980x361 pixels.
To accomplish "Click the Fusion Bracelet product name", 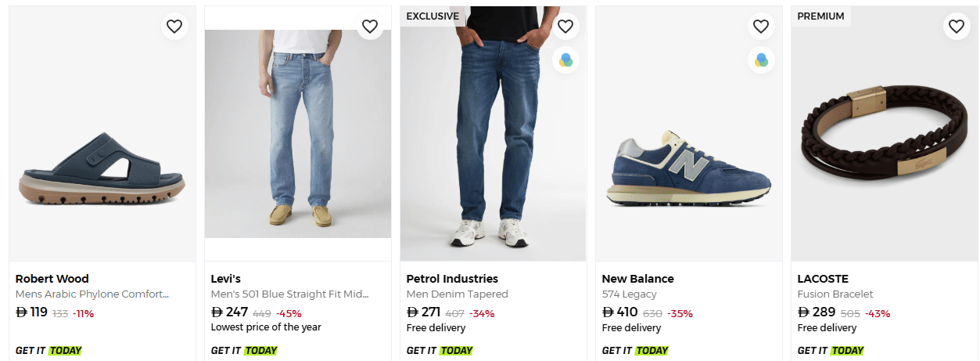I will point(835,294).
